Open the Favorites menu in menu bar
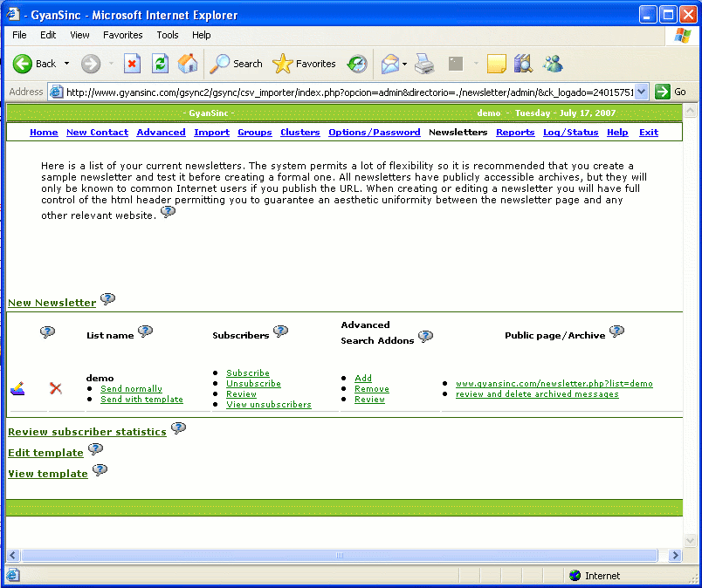Screen dimensions: 702x588 pyautogui.click(x=122, y=35)
